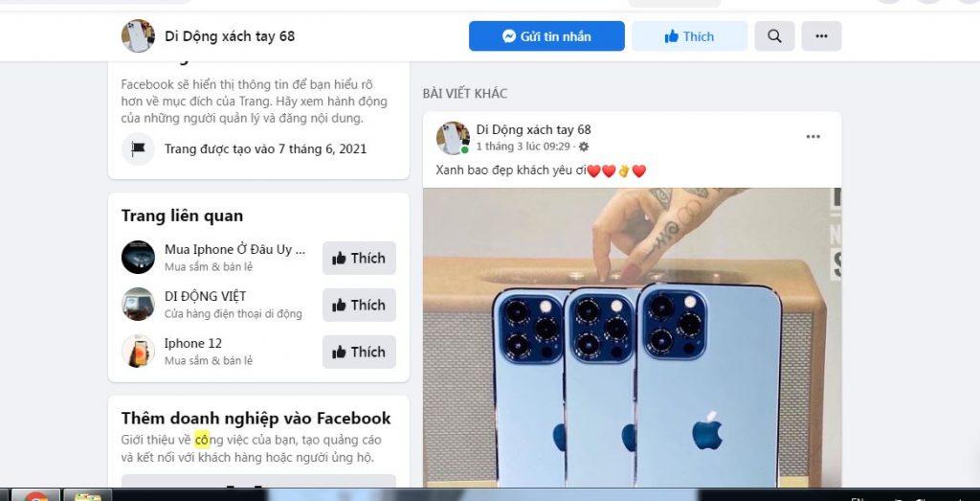Open the post timestamp 1 tháng 3 lúc 09:29
This screenshot has width=980, height=501.
[523, 147]
